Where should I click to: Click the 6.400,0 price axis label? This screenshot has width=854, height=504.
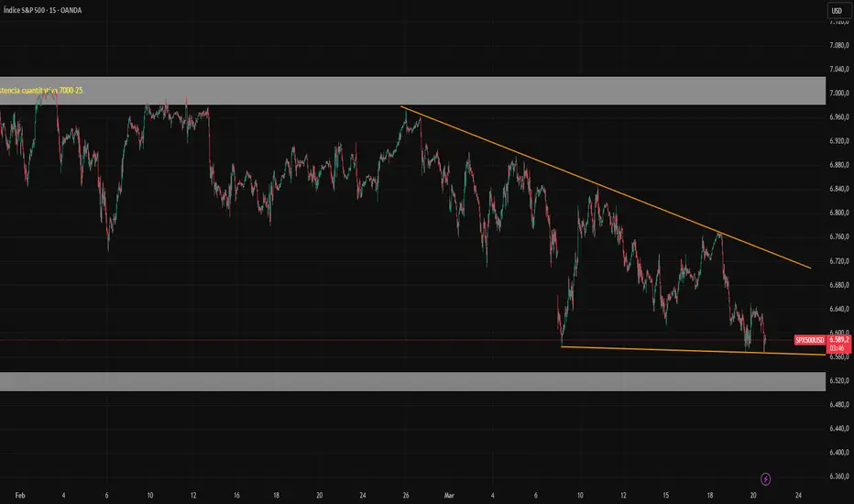838,453
